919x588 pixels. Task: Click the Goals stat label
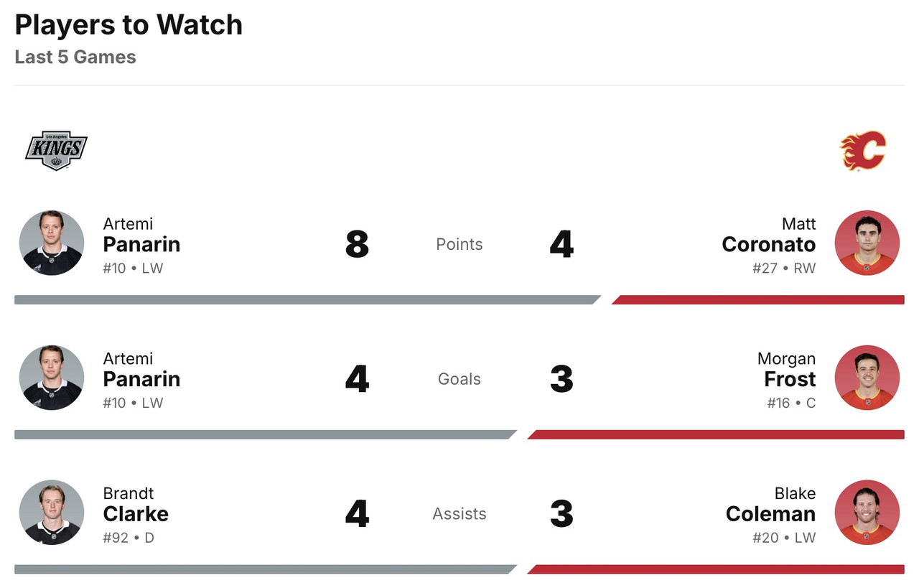coord(459,379)
